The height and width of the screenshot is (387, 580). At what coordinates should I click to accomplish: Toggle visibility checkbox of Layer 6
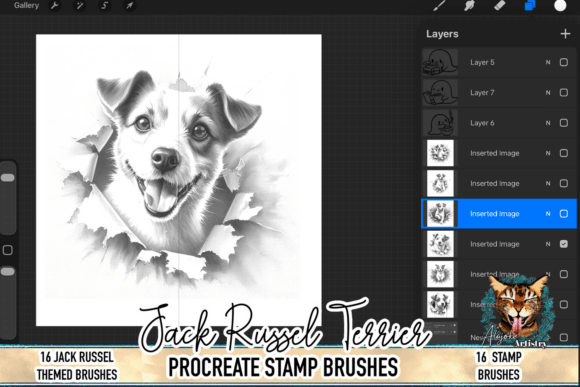564,123
